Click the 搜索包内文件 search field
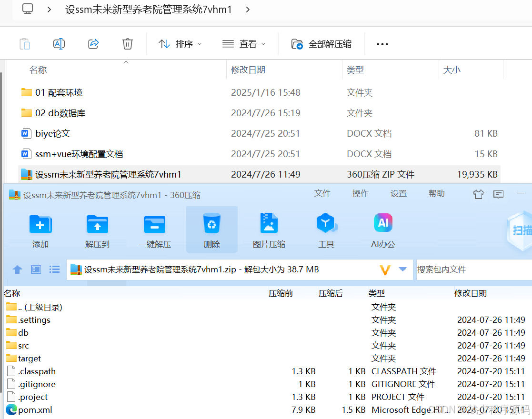532x419 pixels. point(474,269)
